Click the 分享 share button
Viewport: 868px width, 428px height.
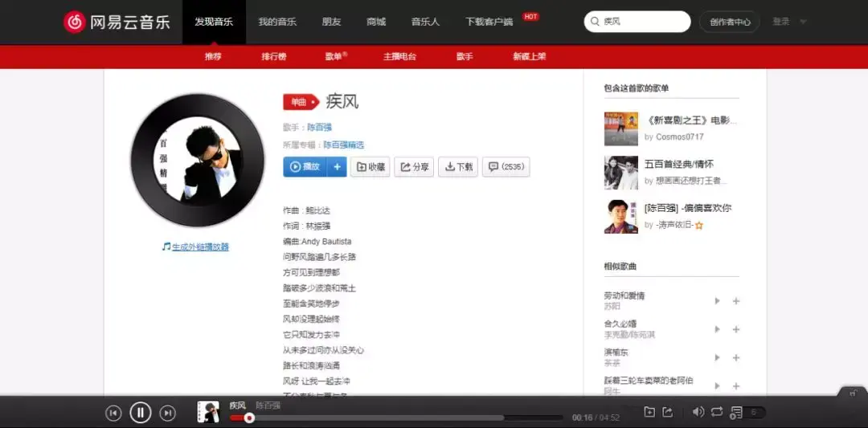(x=414, y=166)
